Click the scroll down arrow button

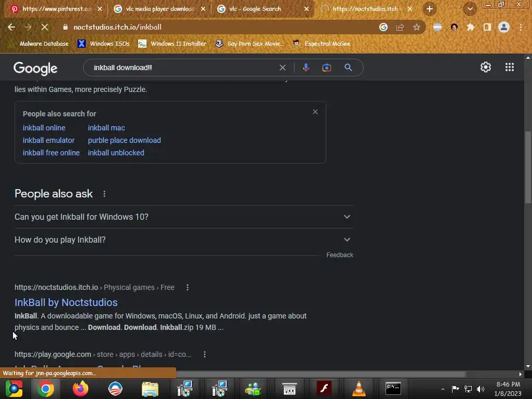[528, 367]
